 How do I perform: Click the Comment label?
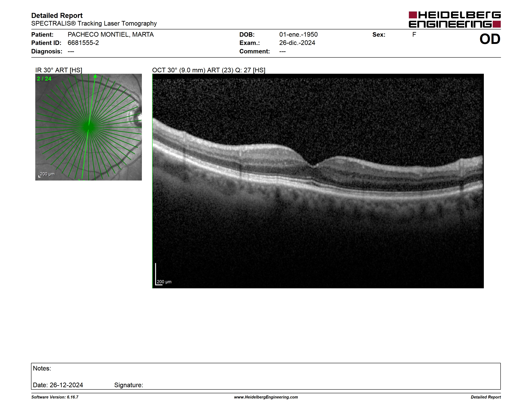point(255,51)
